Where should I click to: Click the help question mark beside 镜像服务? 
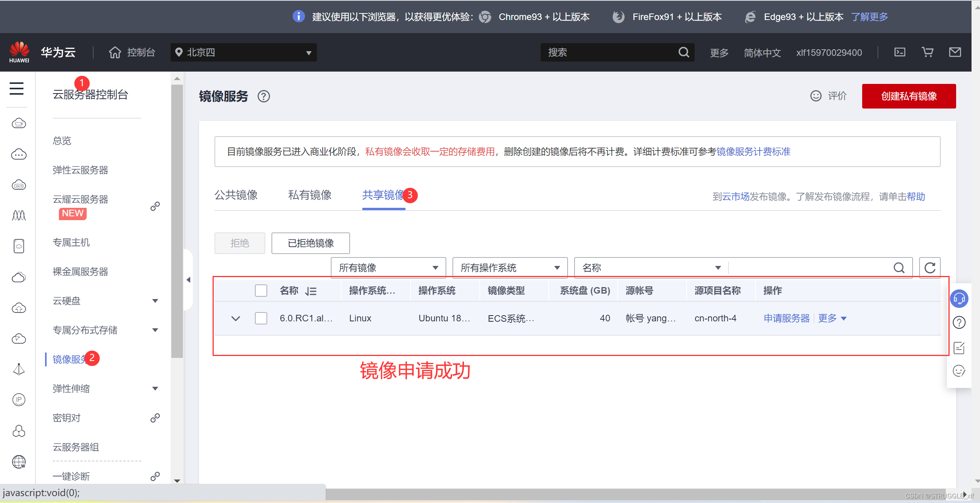[264, 96]
